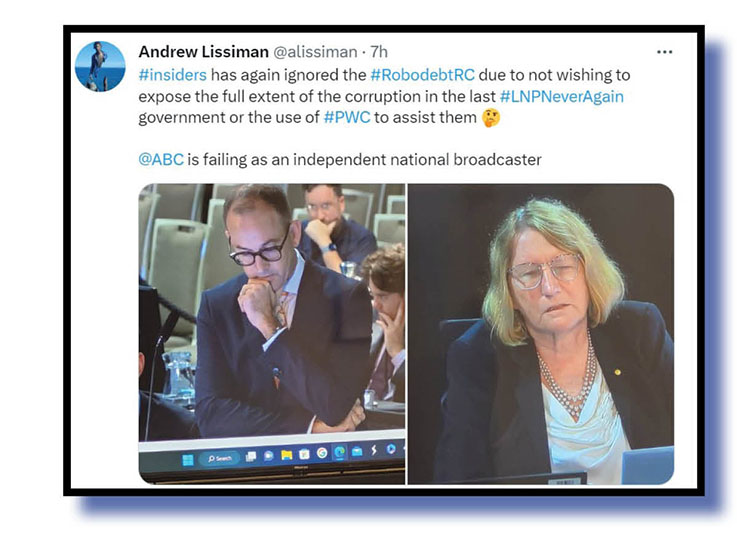Open the 7h tweet timestamp
The height and width of the screenshot is (539, 737).
(379, 52)
